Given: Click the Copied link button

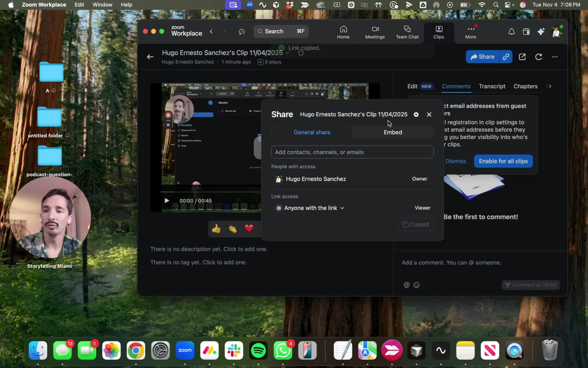Looking at the screenshot, I should coord(415,224).
